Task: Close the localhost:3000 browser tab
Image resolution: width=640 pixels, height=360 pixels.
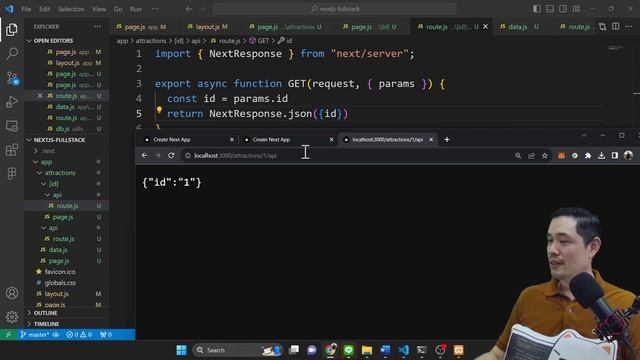Action: (x=431, y=140)
